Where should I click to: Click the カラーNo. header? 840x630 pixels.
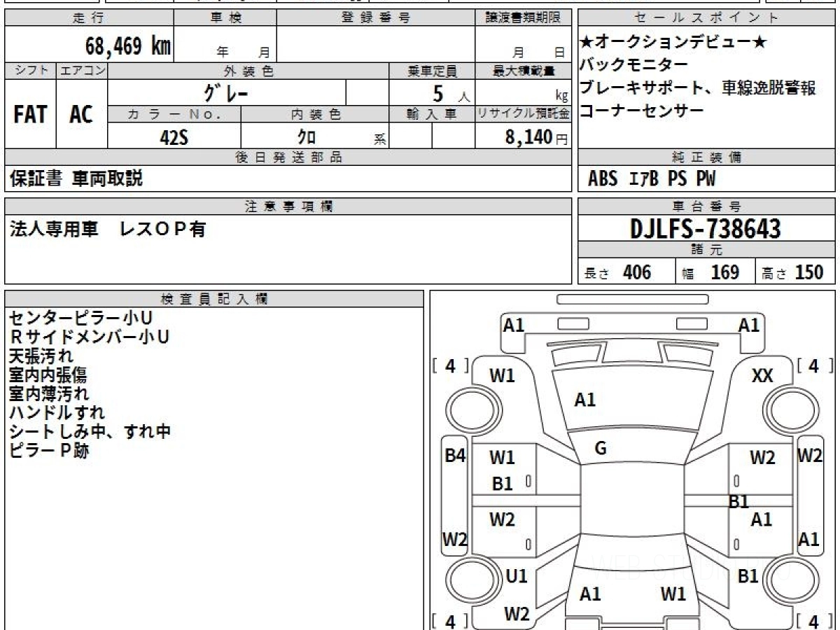tap(174, 114)
